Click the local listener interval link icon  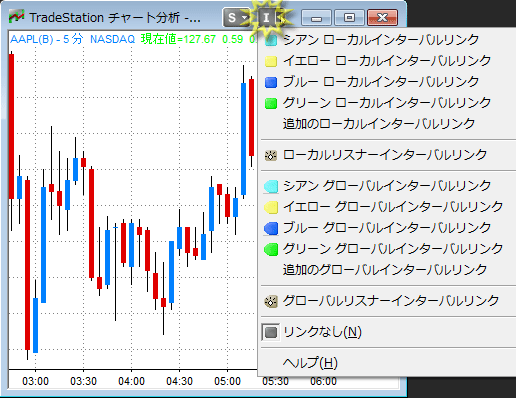coord(271,155)
